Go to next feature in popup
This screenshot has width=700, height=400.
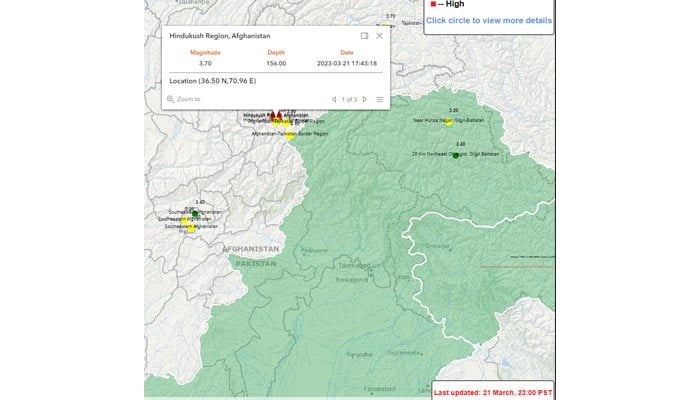pyautogui.click(x=365, y=99)
